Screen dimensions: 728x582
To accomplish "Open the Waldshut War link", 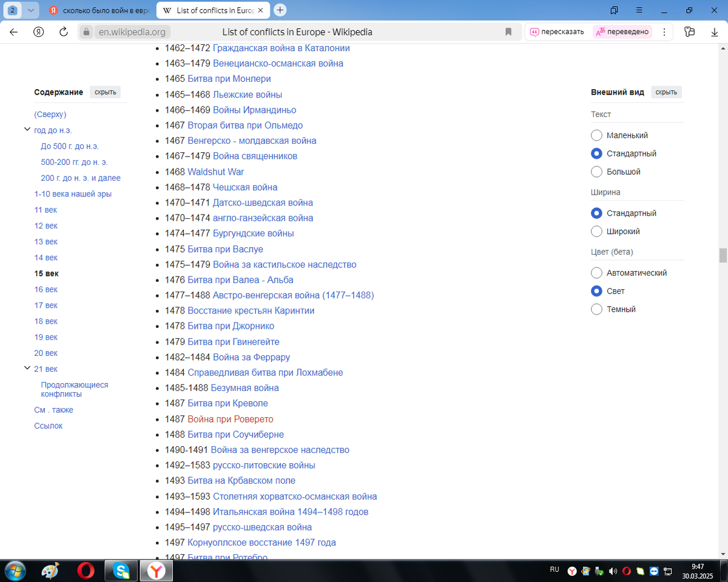I will pos(215,172).
